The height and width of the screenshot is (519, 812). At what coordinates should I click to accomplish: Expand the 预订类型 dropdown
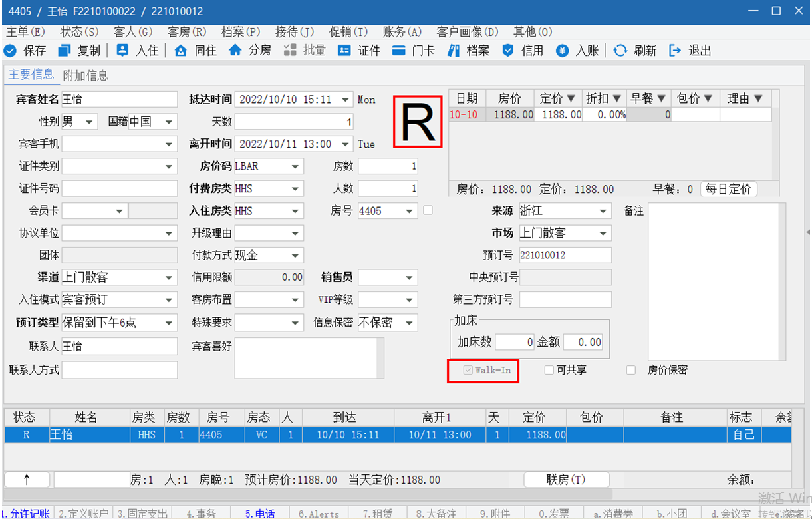click(170, 323)
